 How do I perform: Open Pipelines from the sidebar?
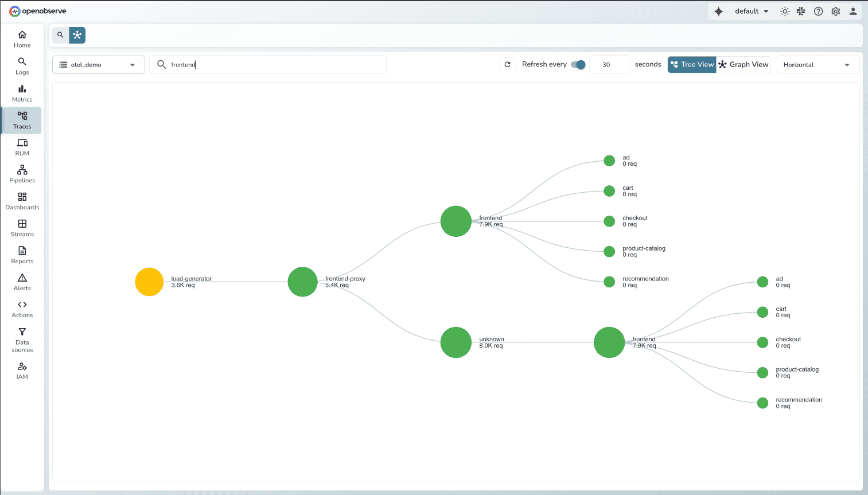click(22, 174)
